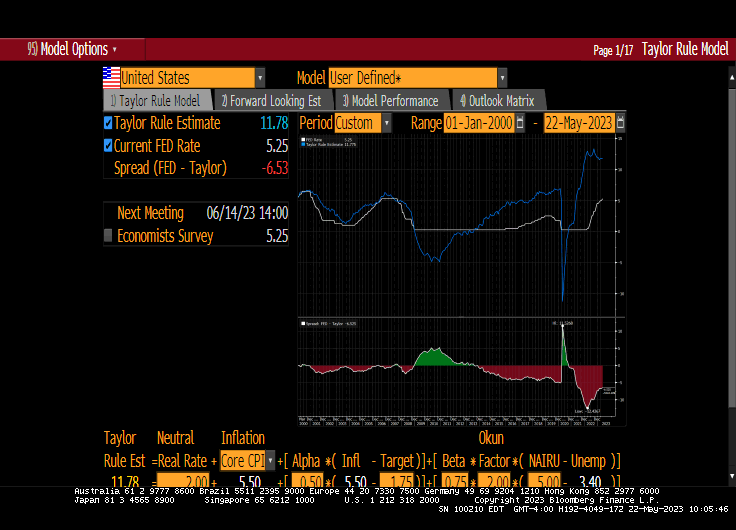Open the Model User Defined dropdown

click(x=501, y=77)
